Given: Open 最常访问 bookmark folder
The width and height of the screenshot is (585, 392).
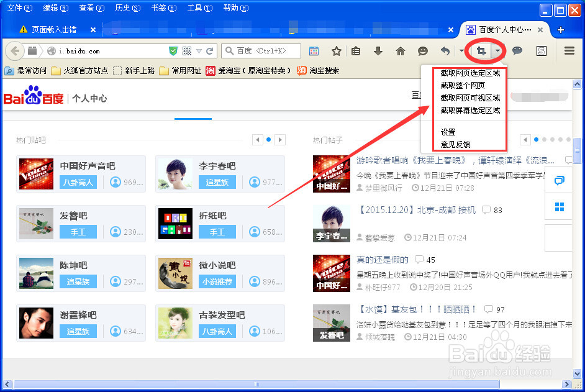Looking at the screenshot, I should click(26, 71).
